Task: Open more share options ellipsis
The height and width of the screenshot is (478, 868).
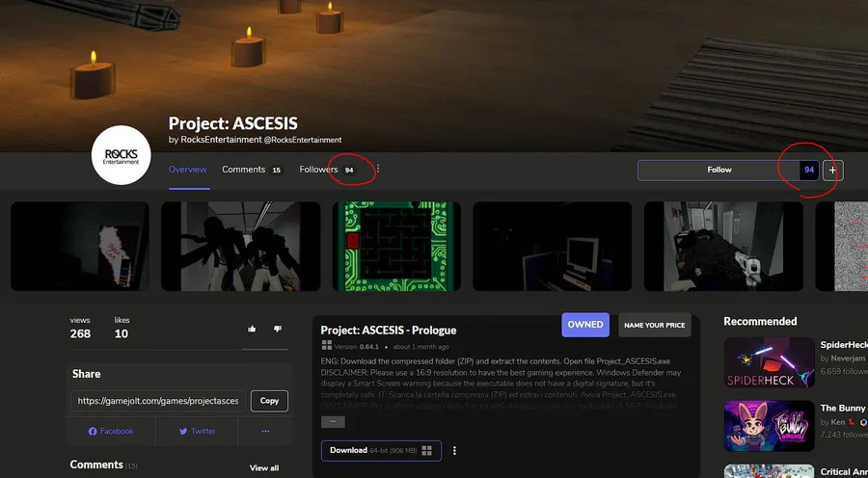Action: (265, 432)
